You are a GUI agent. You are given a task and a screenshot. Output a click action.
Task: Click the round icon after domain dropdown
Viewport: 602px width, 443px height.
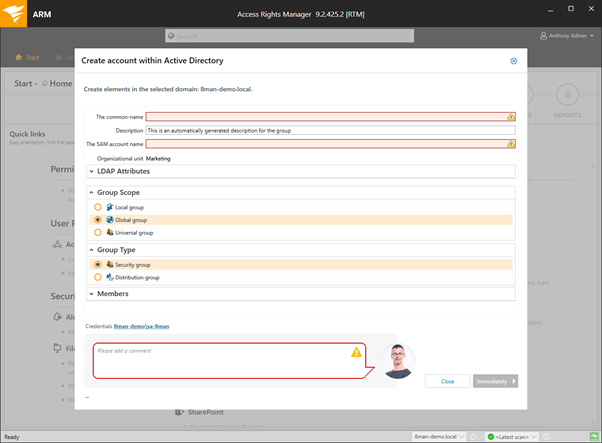pos(474,437)
